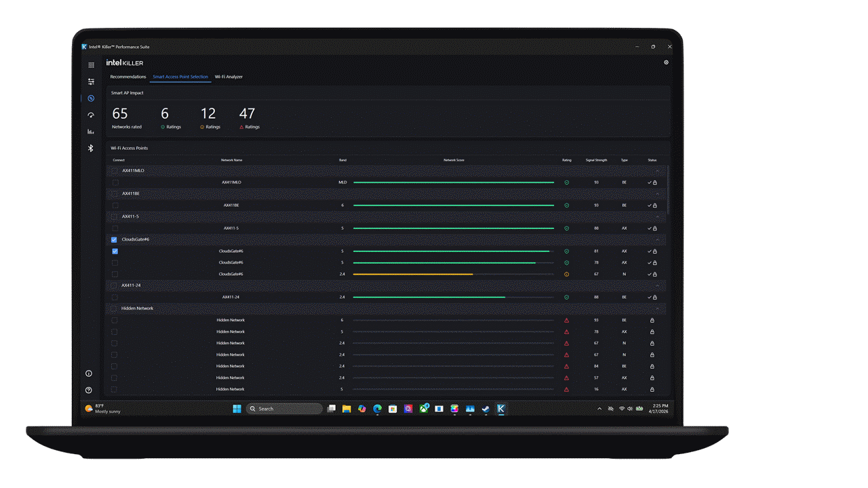
Task: Switch to the Recommendations tab
Action: [x=128, y=77]
